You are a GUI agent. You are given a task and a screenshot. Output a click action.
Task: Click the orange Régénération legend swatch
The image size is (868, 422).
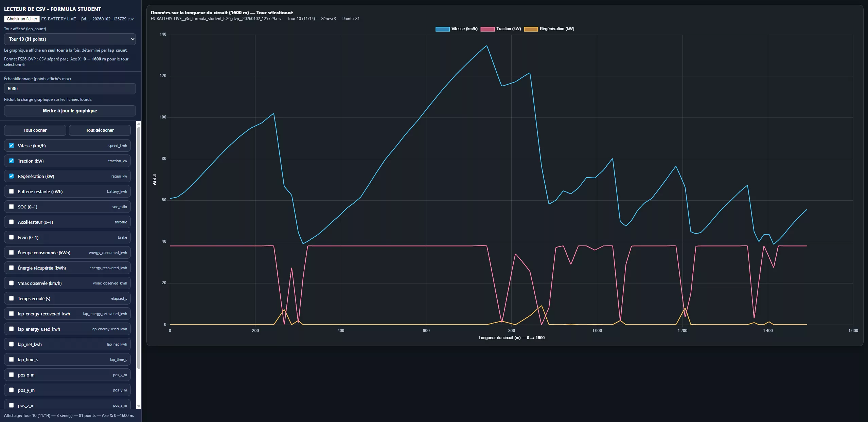pos(531,29)
